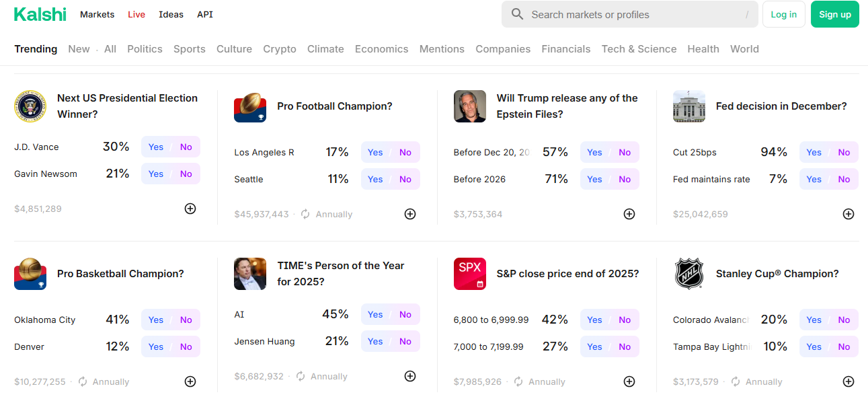Open the Crypto category tab
The height and width of the screenshot is (403, 868).
[280, 49]
